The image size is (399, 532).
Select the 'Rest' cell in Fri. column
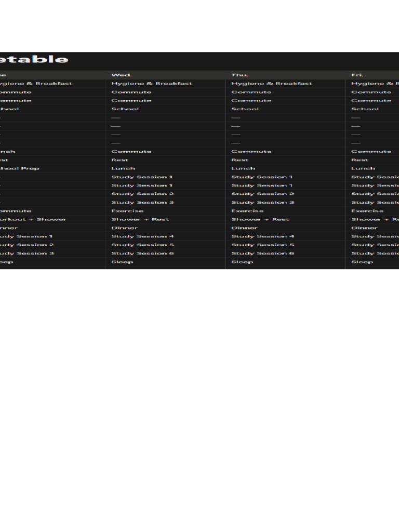[x=360, y=160]
